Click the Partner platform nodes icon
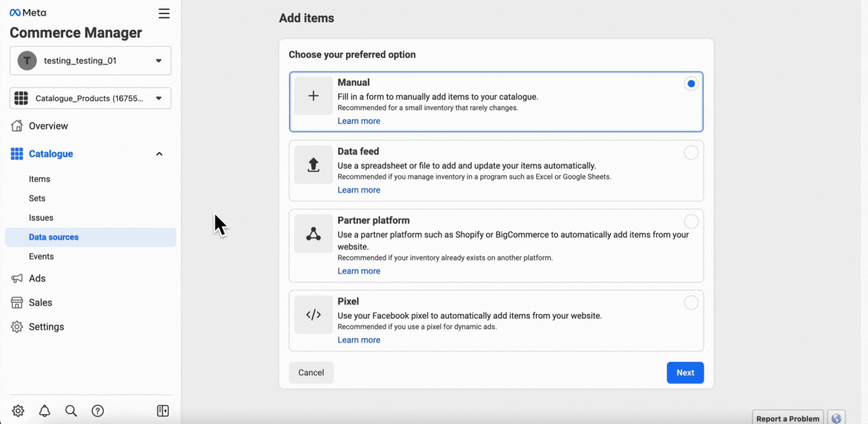The image size is (868, 424). (x=313, y=234)
